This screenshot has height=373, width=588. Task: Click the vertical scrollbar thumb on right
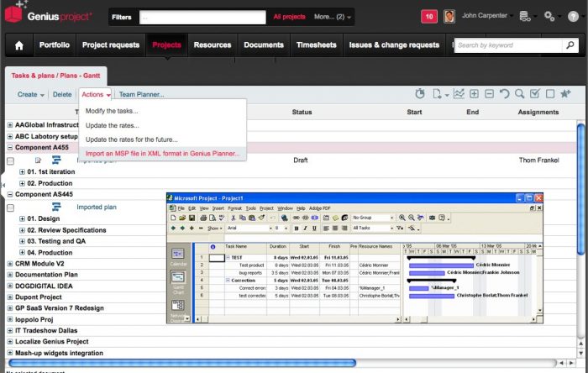click(x=581, y=189)
